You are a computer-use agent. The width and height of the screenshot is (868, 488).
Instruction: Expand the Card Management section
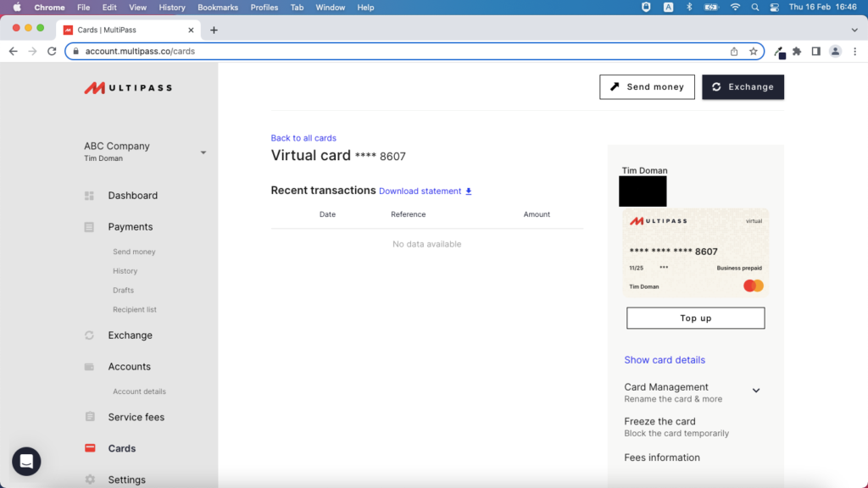tap(755, 391)
